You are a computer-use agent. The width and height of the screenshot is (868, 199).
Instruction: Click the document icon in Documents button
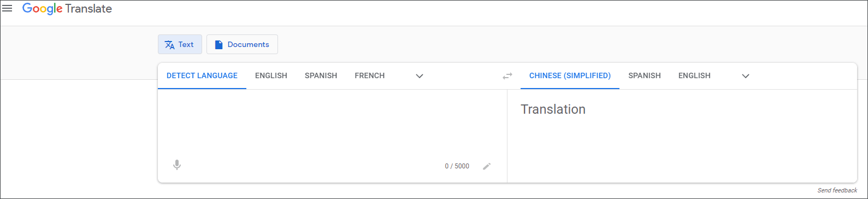point(219,45)
